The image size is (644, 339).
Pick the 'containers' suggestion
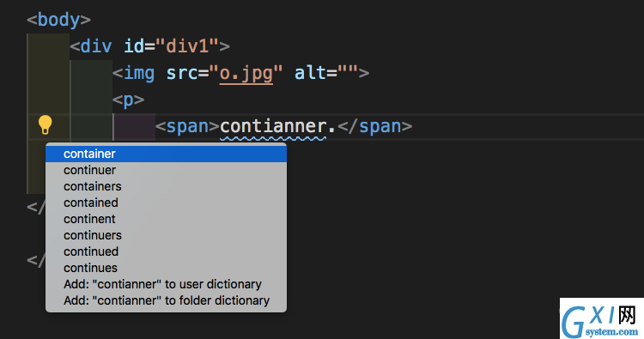[x=166, y=186]
